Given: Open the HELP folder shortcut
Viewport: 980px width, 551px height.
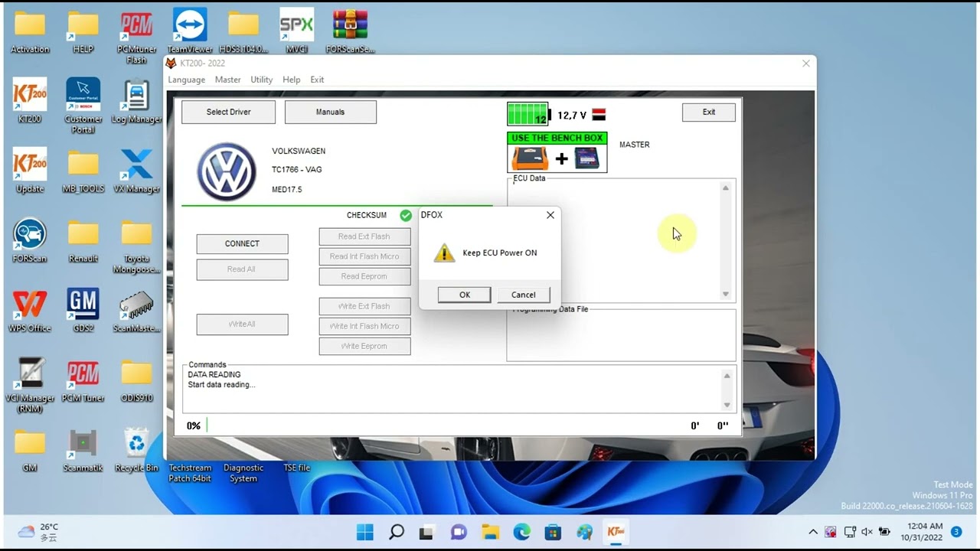Looking at the screenshot, I should coord(83,32).
